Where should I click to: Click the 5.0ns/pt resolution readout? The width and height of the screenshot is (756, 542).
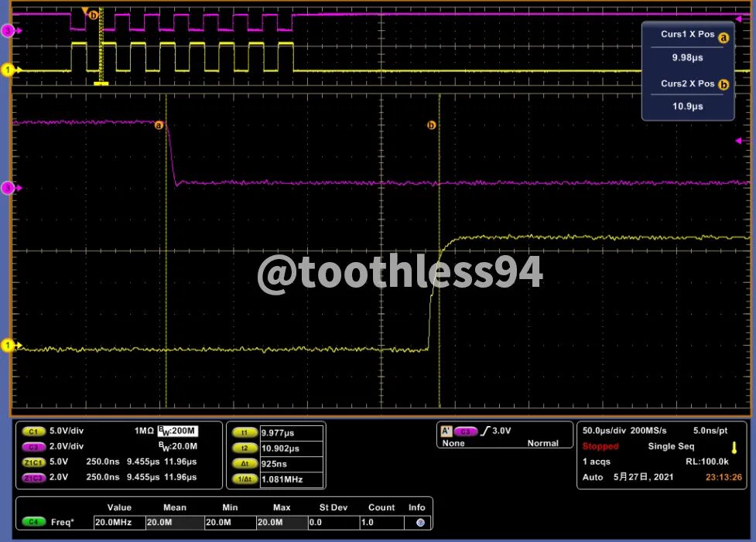(710, 431)
